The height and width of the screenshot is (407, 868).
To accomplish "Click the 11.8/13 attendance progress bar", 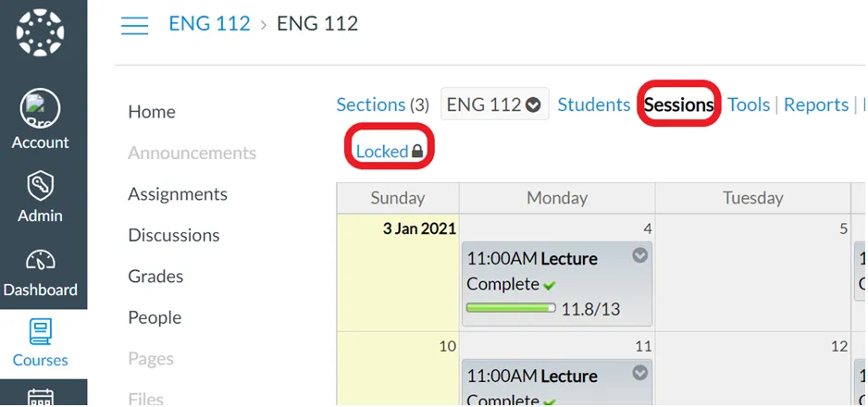I will pos(511,308).
